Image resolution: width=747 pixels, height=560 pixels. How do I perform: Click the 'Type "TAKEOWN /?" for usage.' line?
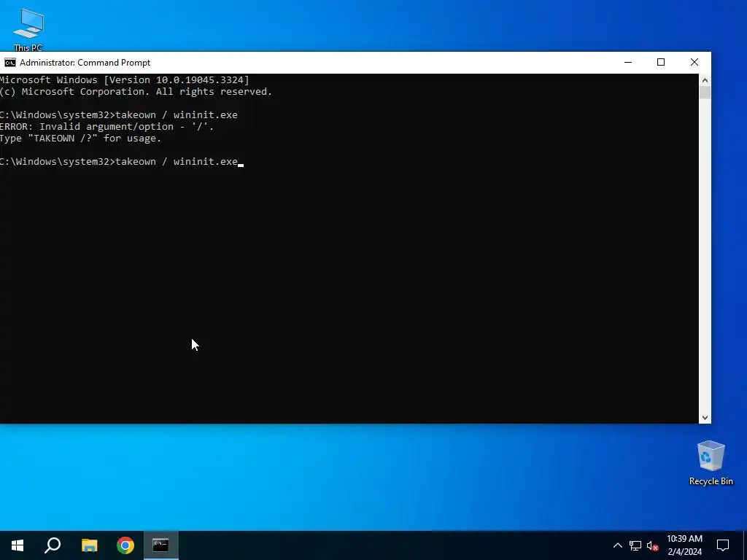tap(80, 138)
